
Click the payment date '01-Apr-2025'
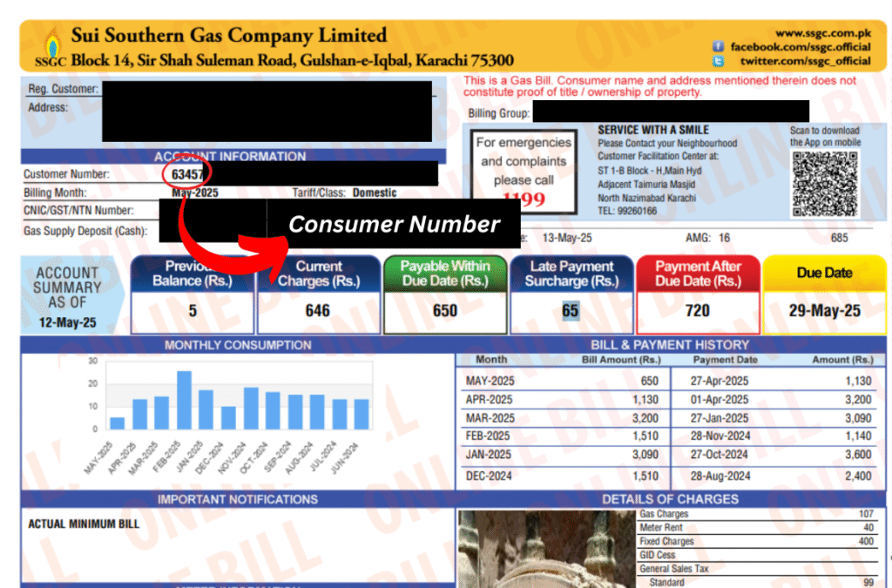click(720, 400)
